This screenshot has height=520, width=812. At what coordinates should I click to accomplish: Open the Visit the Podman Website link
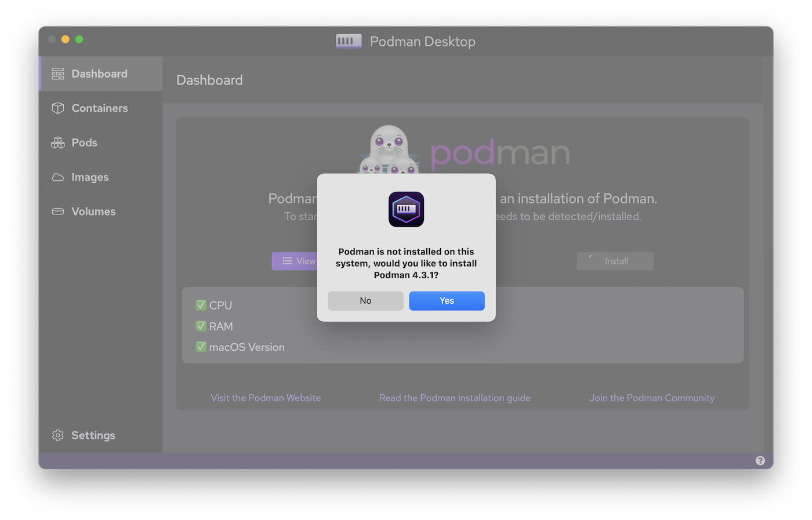pyautogui.click(x=266, y=398)
